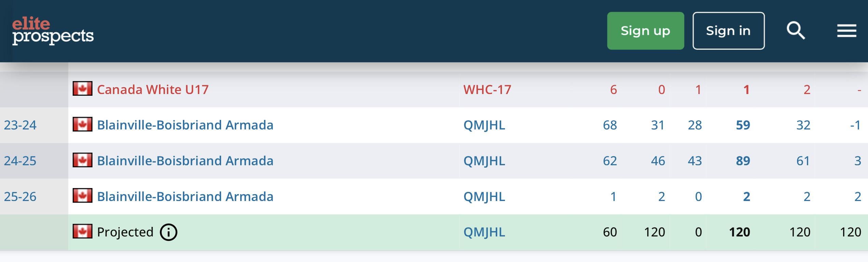
Task: Open Blainville-Boisbriand Armada link for 25-26
Action: (185, 197)
